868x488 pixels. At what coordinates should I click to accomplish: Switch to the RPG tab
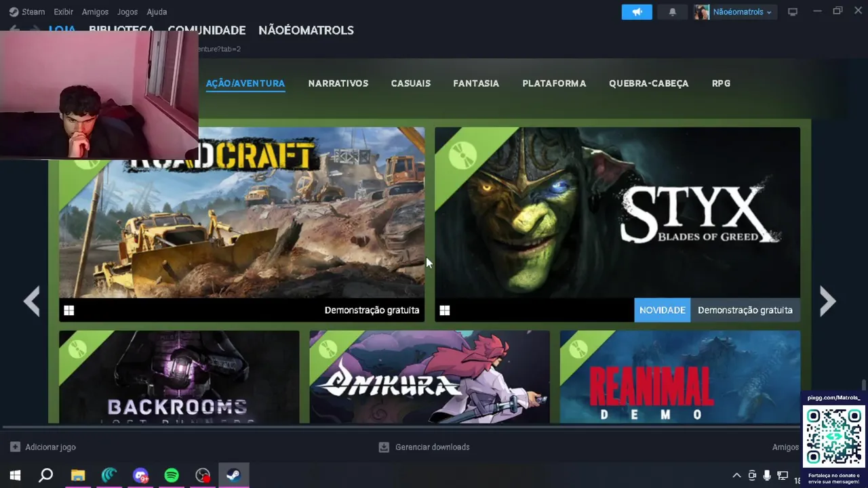point(721,83)
